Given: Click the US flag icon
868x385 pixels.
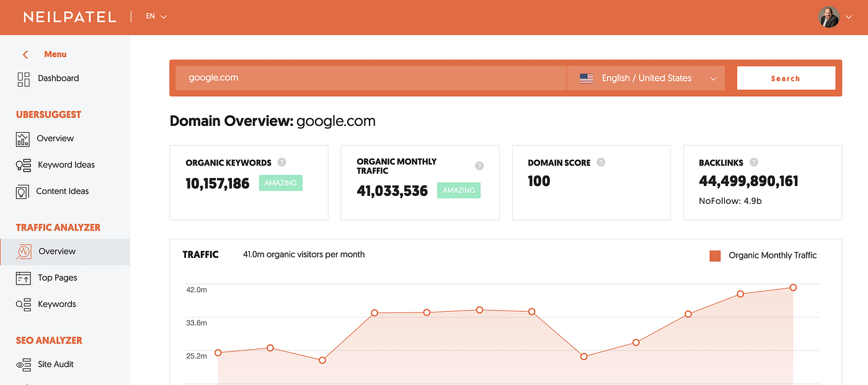Looking at the screenshot, I should point(587,79).
